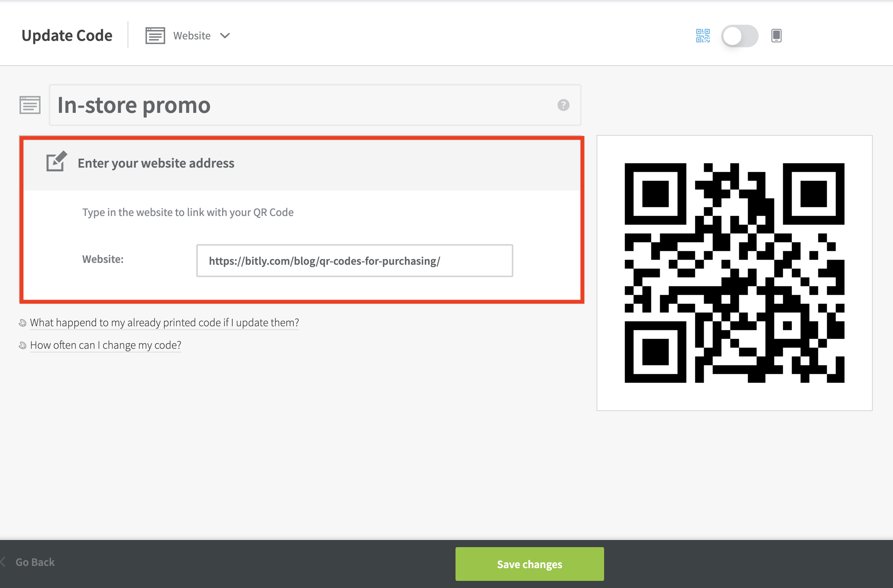The height and width of the screenshot is (588, 893).
Task: Click the 'Update Code' heading text
Action: 67,36
